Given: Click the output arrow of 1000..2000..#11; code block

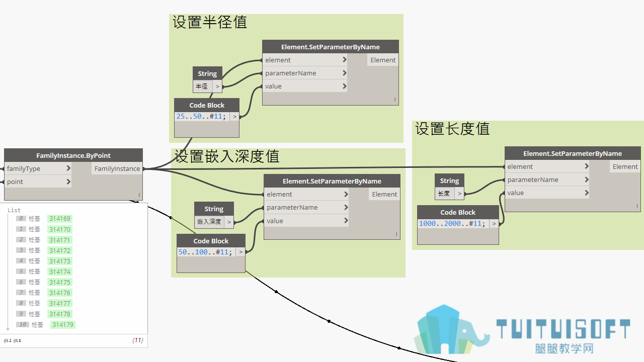Looking at the screenshot, I should pyautogui.click(x=494, y=223).
